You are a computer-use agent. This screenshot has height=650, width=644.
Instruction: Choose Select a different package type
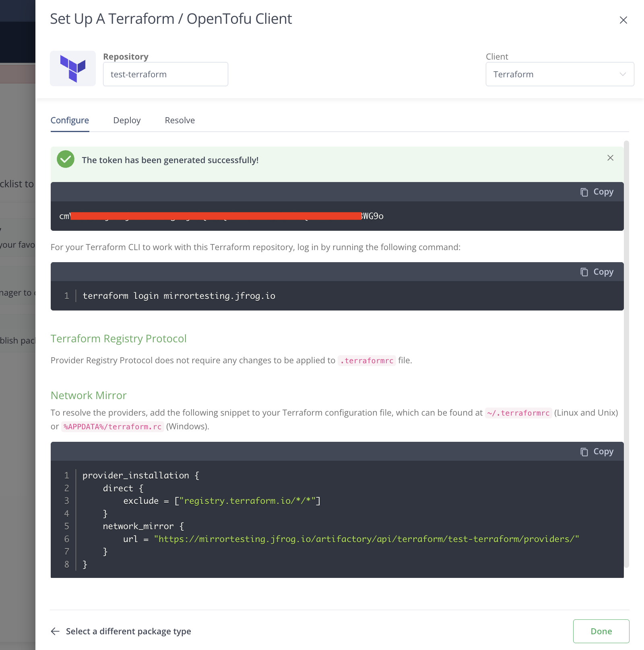pyautogui.click(x=128, y=631)
